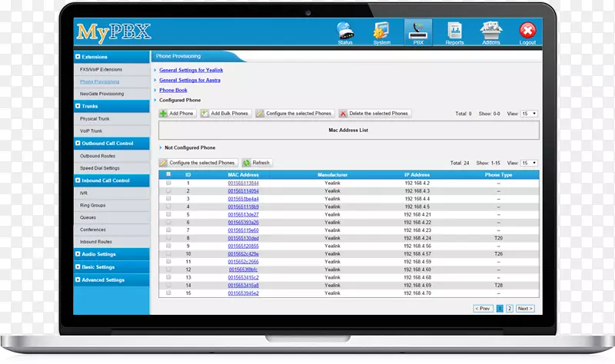The width and height of the screenshot is (615, 364).
Task: Go to the Prev page
Action: coord(483,309)
